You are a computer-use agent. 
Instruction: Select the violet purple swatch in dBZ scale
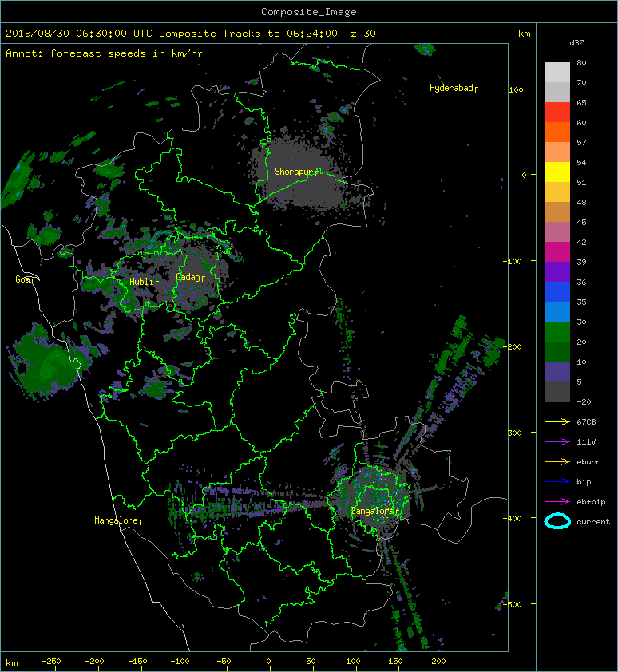point(557,271)
